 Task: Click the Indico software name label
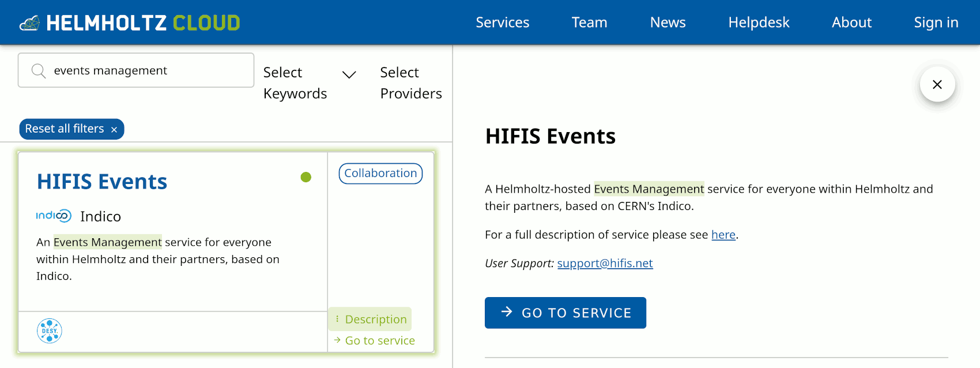pyautogui.click(x=101, y=216)
